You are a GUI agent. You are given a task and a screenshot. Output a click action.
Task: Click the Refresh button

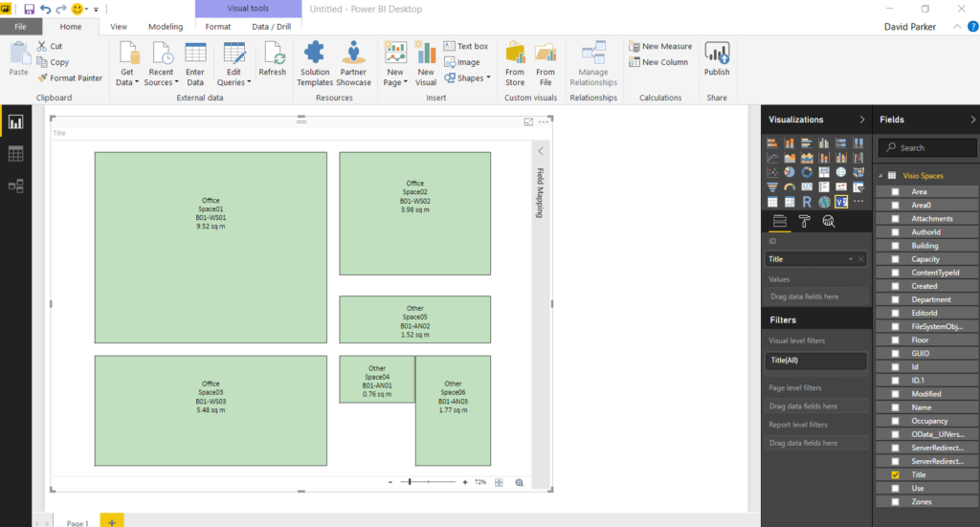273,59
